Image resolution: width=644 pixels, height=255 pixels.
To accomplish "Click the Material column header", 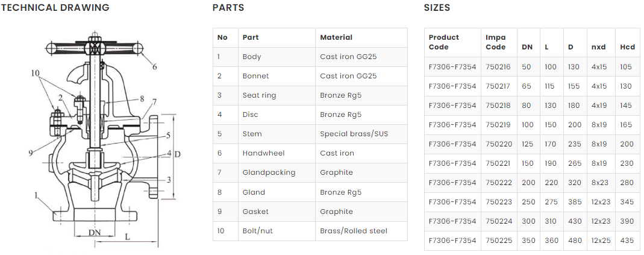I will 336,37.
